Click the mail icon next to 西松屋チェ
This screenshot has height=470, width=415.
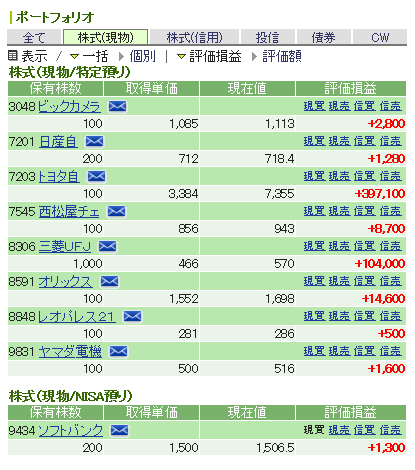(x=116, y=211)
